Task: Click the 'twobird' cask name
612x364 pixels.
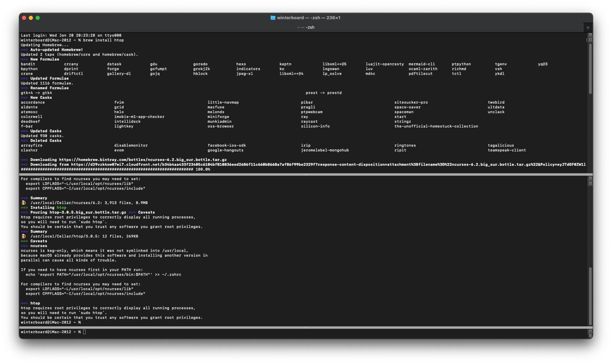Action: [496, 102]
